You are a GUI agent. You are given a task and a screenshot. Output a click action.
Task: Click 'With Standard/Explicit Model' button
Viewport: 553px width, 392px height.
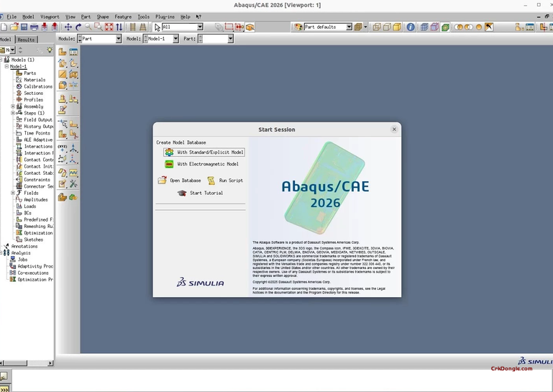(204, 152)
